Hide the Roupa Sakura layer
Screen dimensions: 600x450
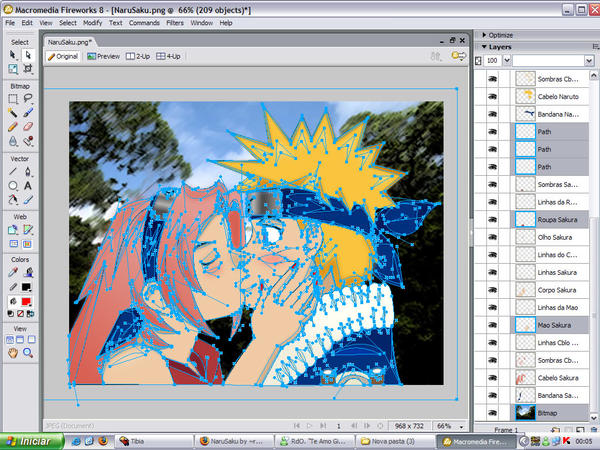coord(493,220)
